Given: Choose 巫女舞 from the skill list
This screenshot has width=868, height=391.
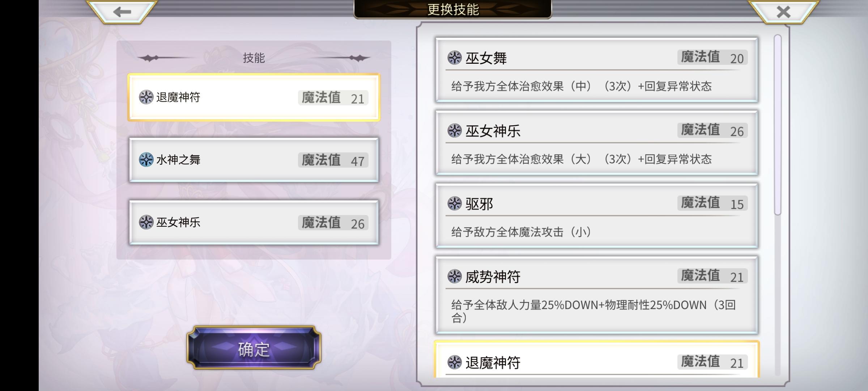Looking at the screenshot, I should (597, 70).
